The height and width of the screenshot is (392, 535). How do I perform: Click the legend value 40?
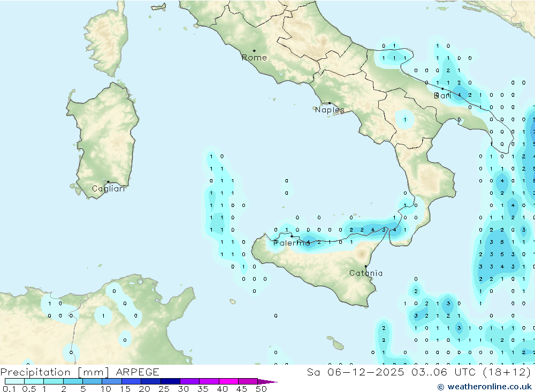point(223,389)
